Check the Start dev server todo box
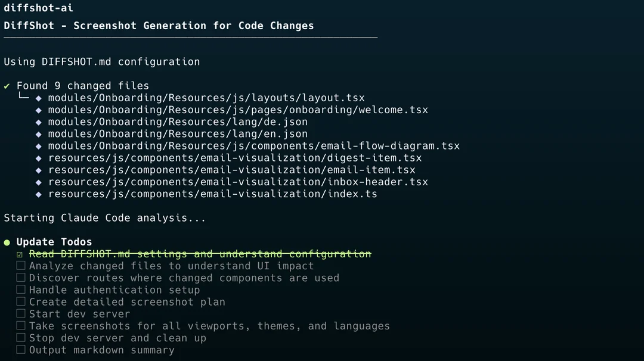The height and width of the screenshot is (361, 644). (21, 314)
